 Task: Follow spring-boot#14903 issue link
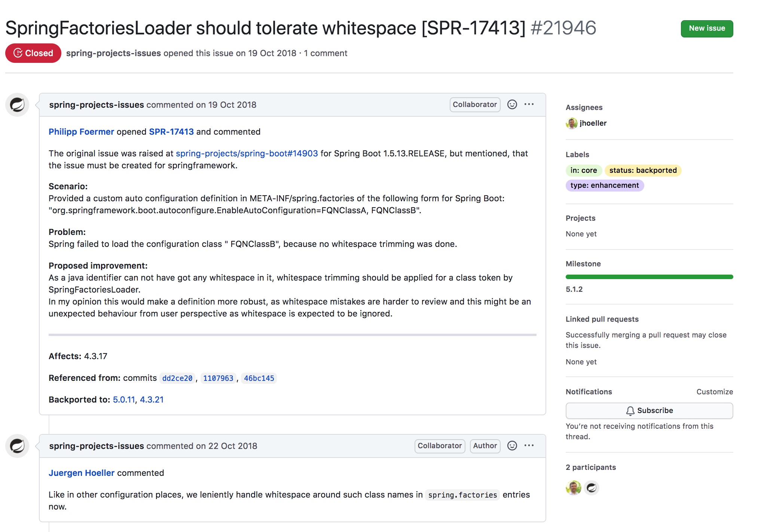pyautogui.click(x=247, y=153)
